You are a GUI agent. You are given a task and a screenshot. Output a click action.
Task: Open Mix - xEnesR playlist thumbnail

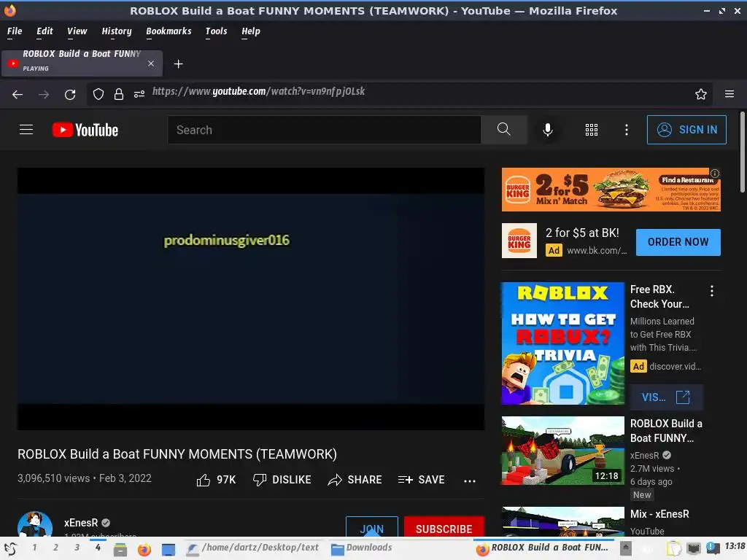point(562,522)
